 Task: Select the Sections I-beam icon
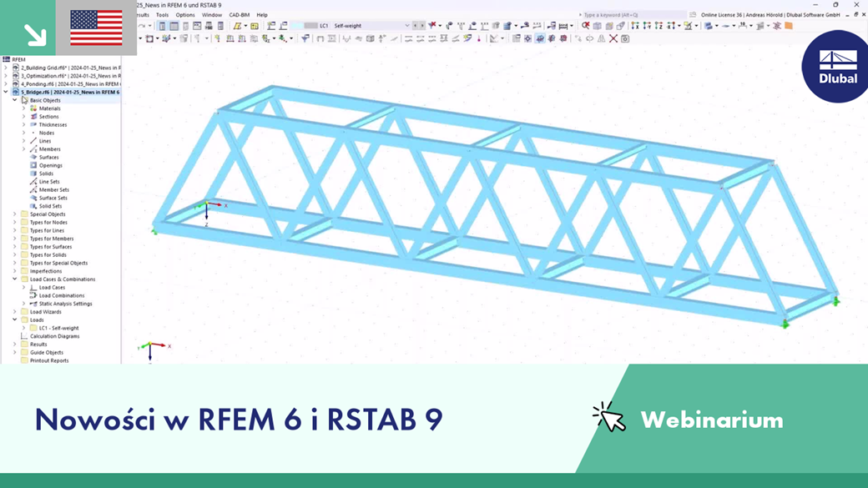click(x=33, y=117)
